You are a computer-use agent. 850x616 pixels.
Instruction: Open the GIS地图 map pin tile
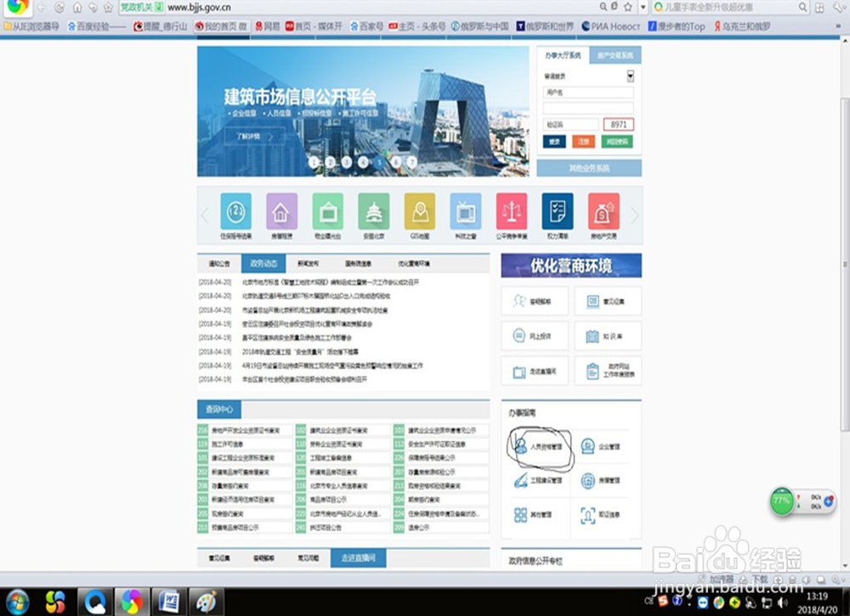click(420, 212)
